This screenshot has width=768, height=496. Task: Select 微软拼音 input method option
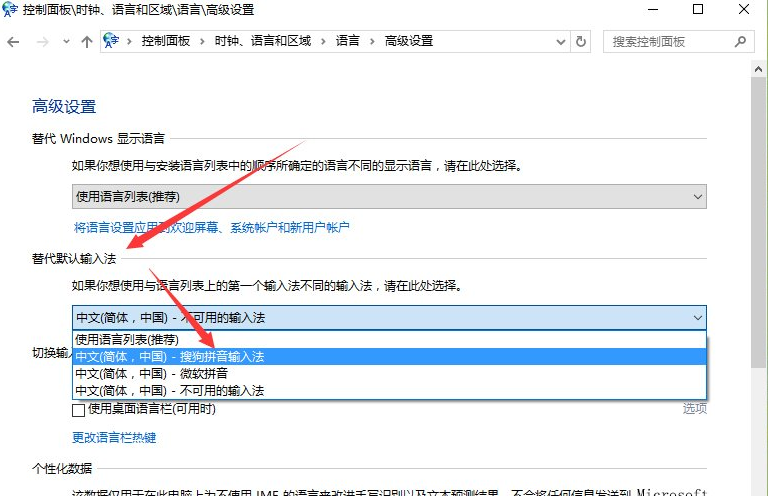(151, 373)
